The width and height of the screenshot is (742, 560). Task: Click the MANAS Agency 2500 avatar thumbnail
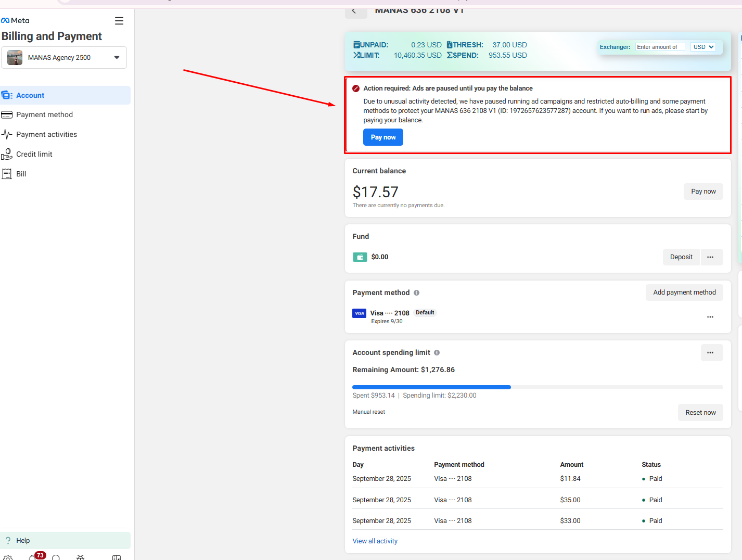click(x=15, y=57)
